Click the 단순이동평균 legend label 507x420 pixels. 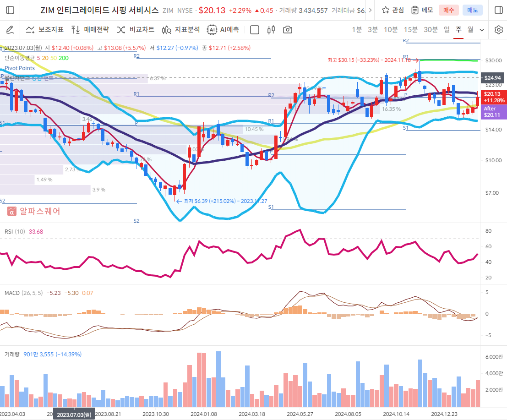[x=19, y=58]
